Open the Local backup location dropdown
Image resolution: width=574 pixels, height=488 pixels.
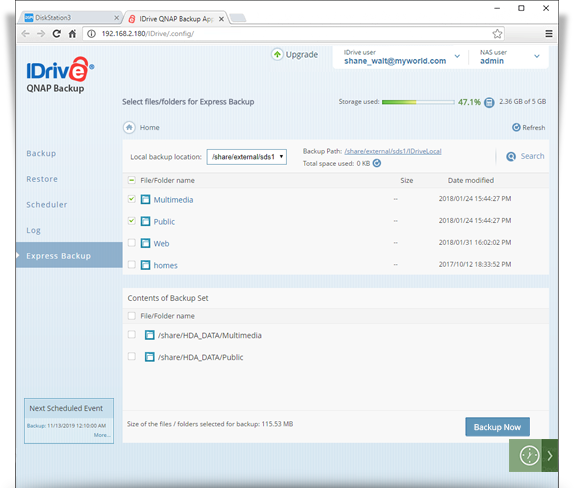[x=246, y=157]
